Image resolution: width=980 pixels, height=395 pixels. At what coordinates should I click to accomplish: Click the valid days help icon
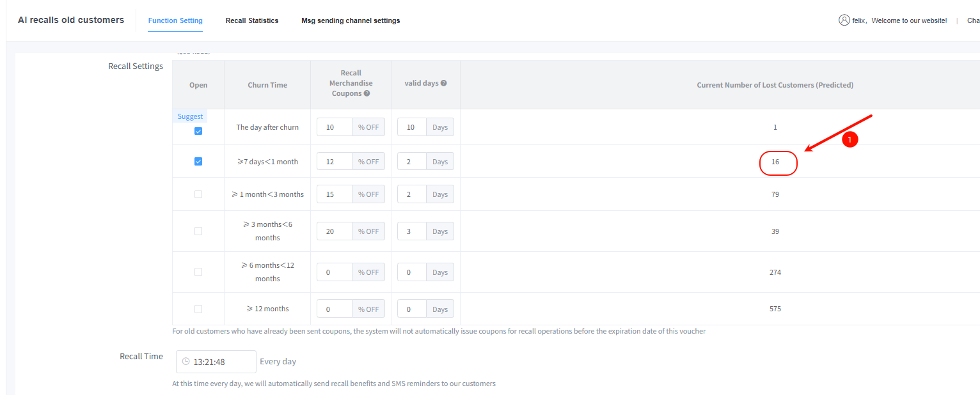click(443, 83)
